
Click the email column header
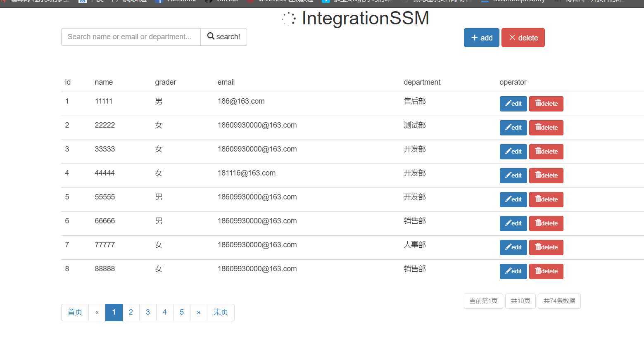tap(226, 82)
